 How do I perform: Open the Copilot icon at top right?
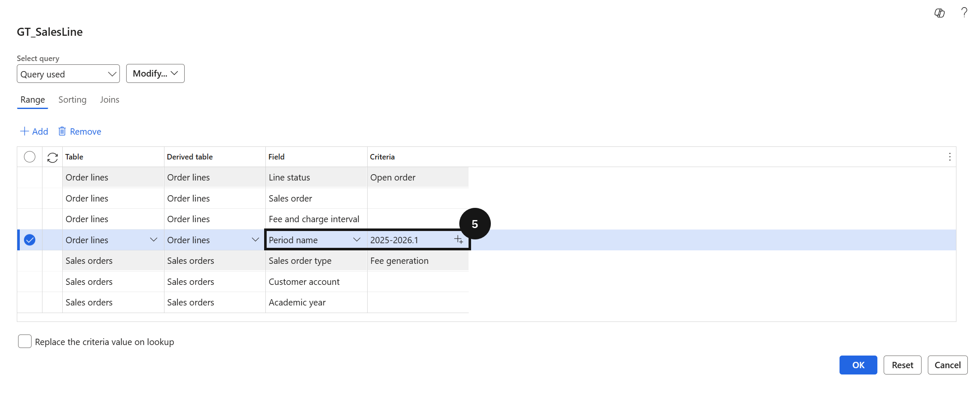click(940, 13)
